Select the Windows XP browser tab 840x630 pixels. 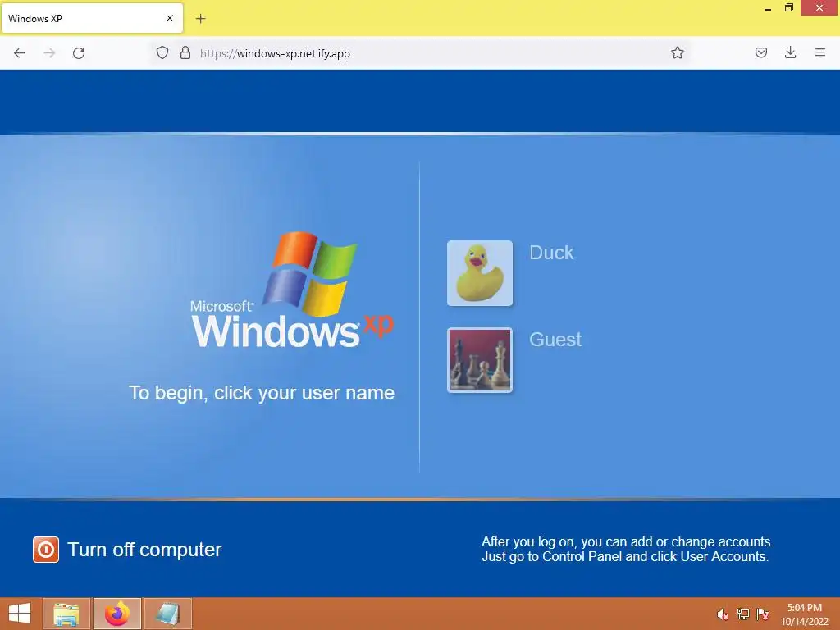pos(92,18)
